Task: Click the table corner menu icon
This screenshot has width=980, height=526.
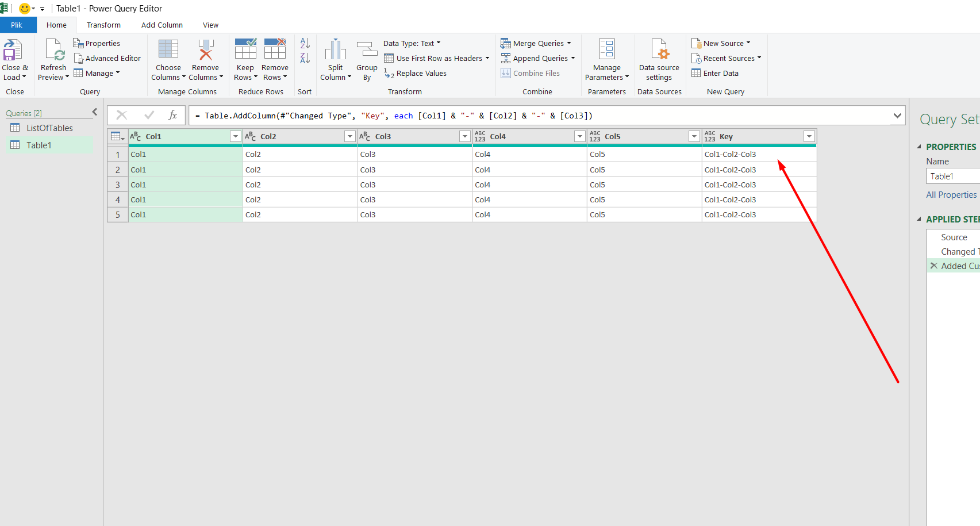Action: [x=117, y=136]
